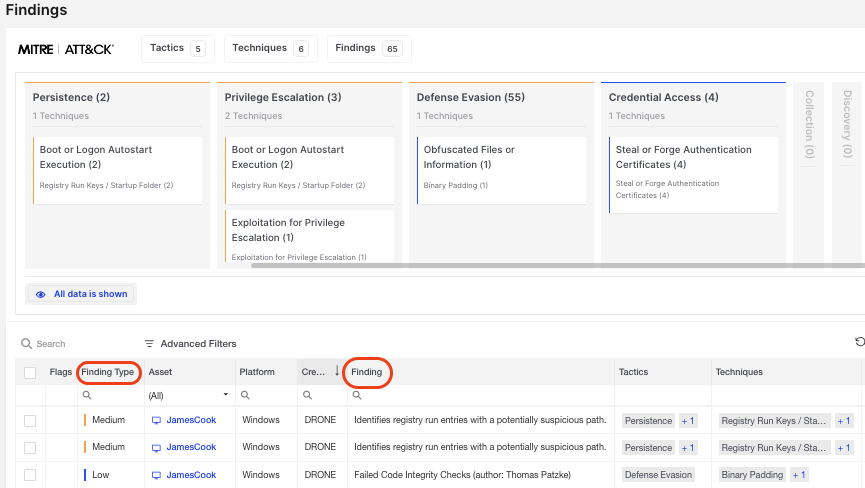Switch to the Techniques tab
Viewport: 865px width, 488px height.
pos(269,48)
